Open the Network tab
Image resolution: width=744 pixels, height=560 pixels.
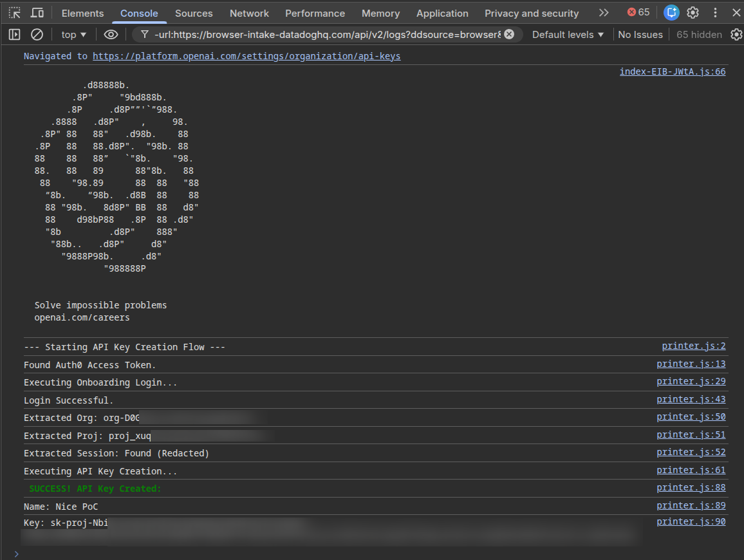click(x=249, y=14)
